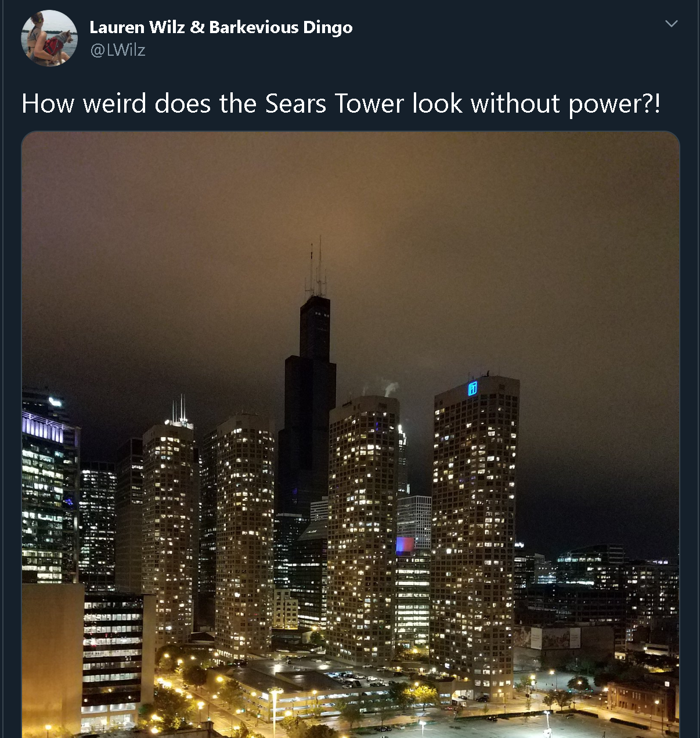Click the @LWilz handle
Screen dimensions: 700x738
[118, 50]
